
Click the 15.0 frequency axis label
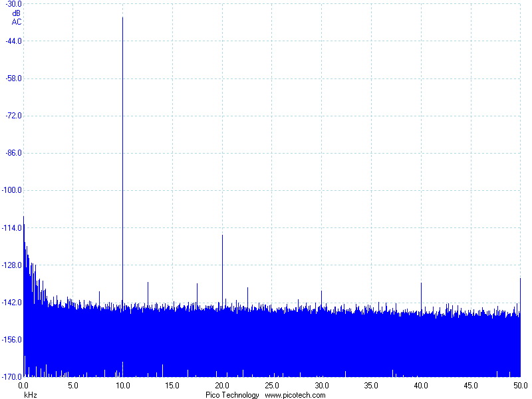click(x=172, y=386)
